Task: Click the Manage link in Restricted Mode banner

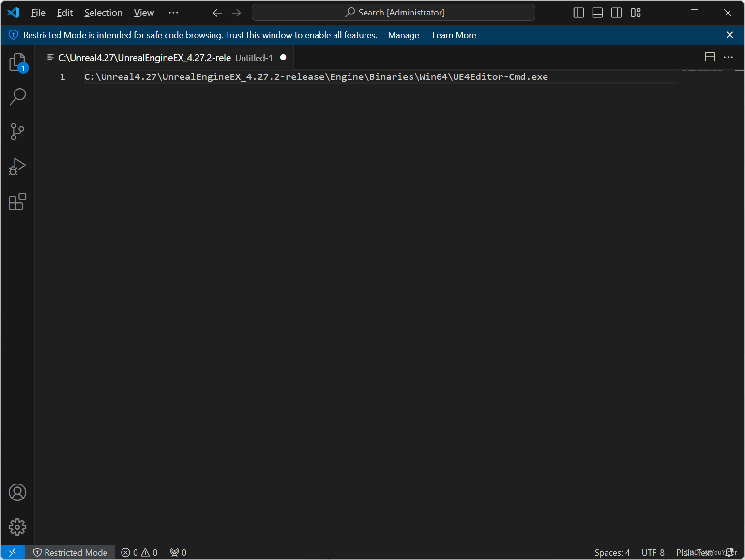Action: click(403, 35)
